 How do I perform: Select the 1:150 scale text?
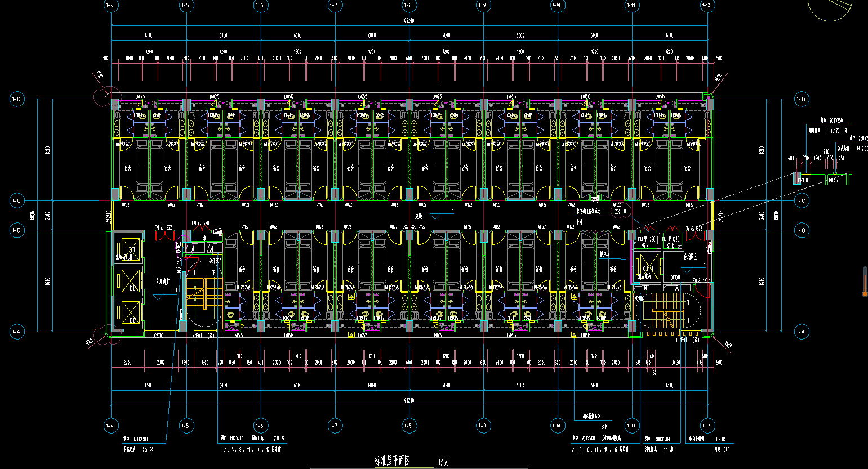tap(443, 462)
